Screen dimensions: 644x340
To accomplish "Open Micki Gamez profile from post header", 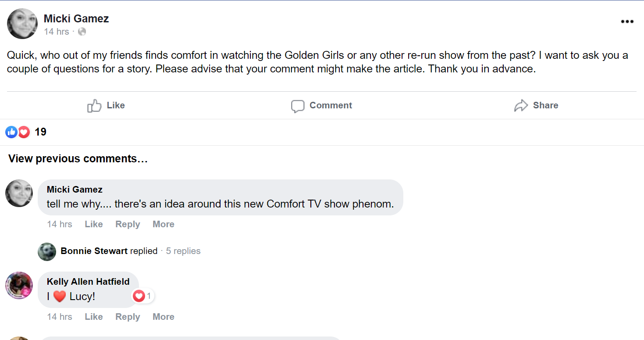I will (76, 18).
